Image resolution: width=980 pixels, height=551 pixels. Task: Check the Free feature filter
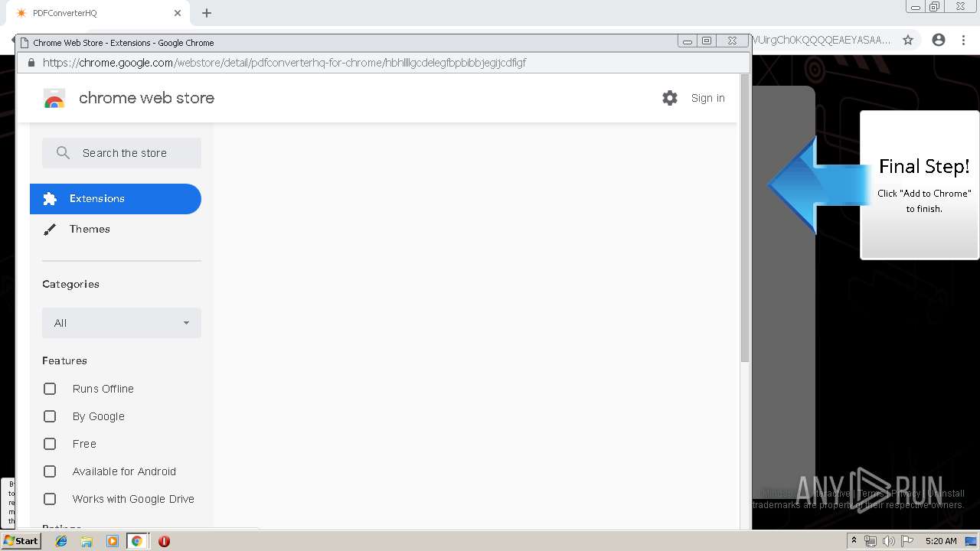pyautogui.click(x=50, y=444)
